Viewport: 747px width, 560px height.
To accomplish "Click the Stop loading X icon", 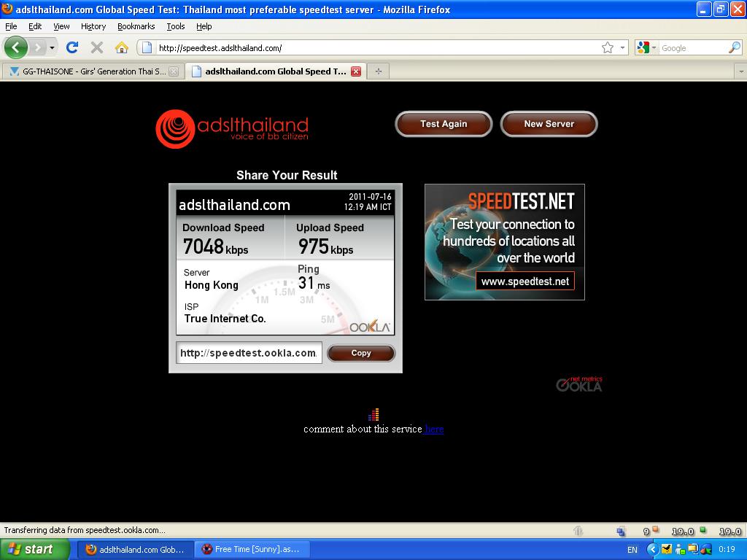I will point(97,47).
